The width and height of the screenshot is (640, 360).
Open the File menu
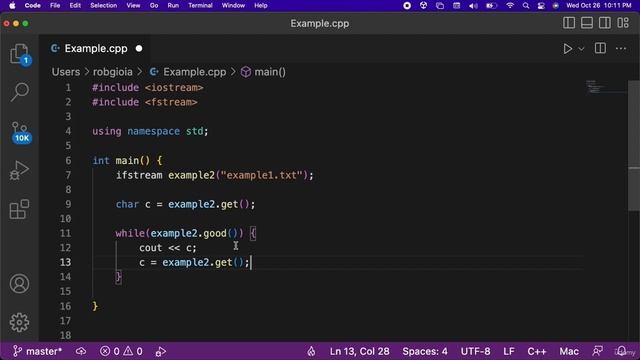[x=55, y=5]
